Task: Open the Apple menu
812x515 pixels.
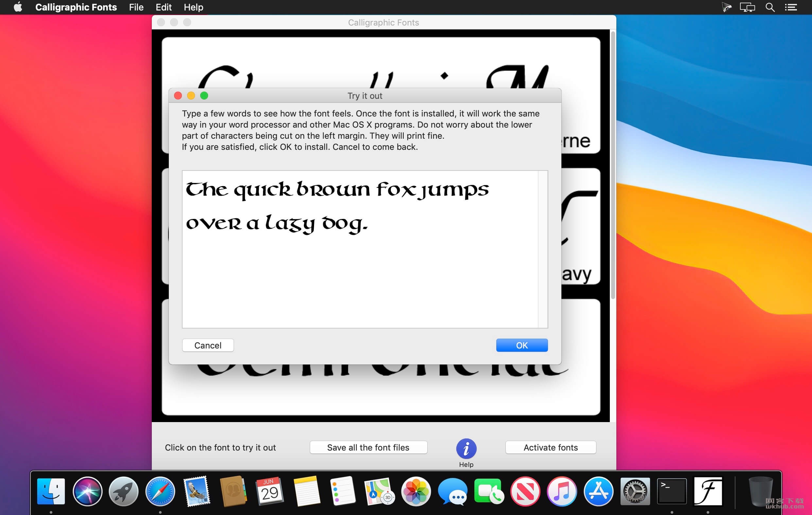Action: tap(18, 7)
